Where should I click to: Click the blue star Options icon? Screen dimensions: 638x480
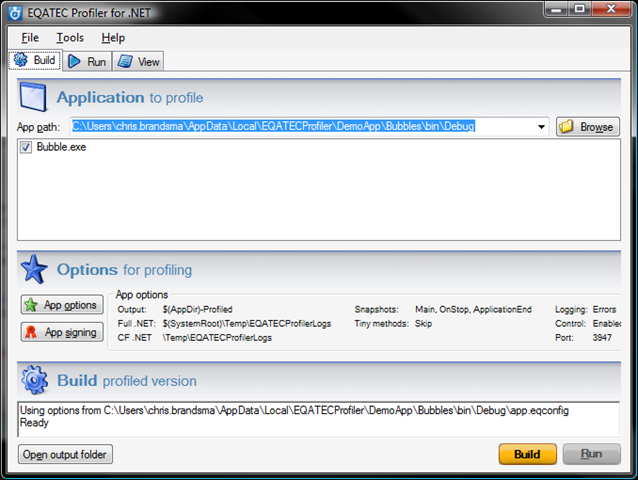pyautogui.click(x=34, y=269)
